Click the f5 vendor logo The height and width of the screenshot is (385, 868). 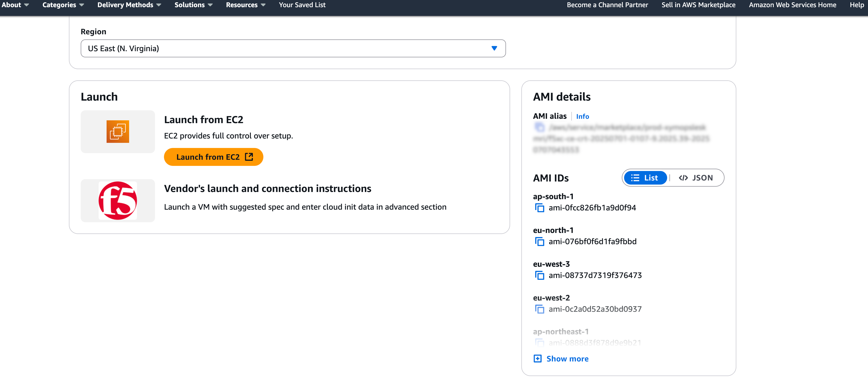117,201
